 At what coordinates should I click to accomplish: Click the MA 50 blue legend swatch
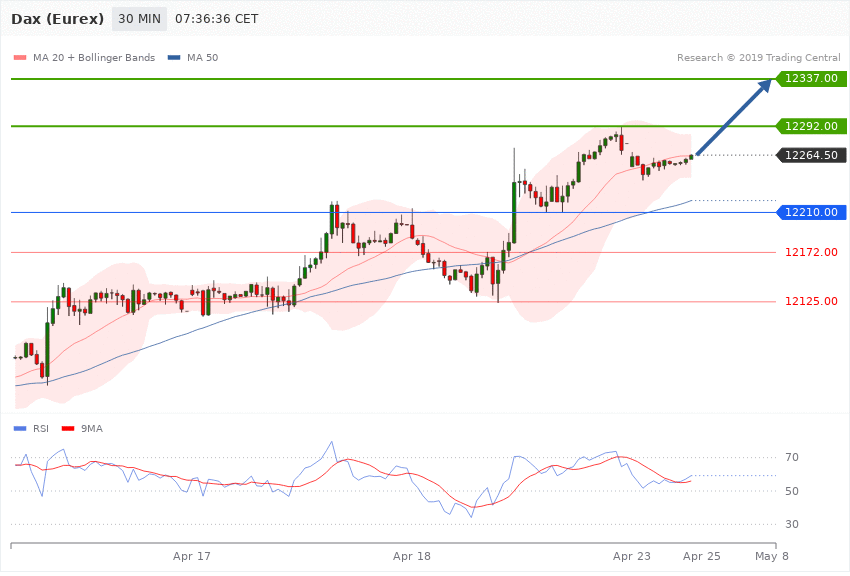coord(174,57)
